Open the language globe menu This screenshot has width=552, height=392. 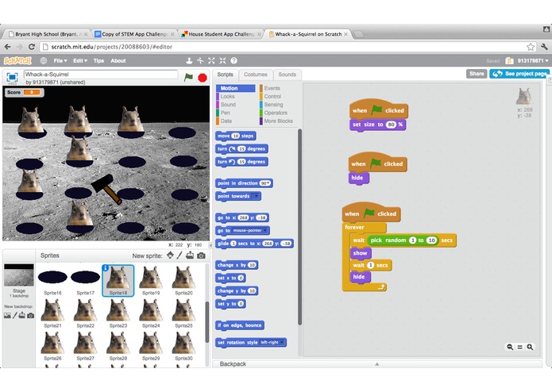[44, 61]
